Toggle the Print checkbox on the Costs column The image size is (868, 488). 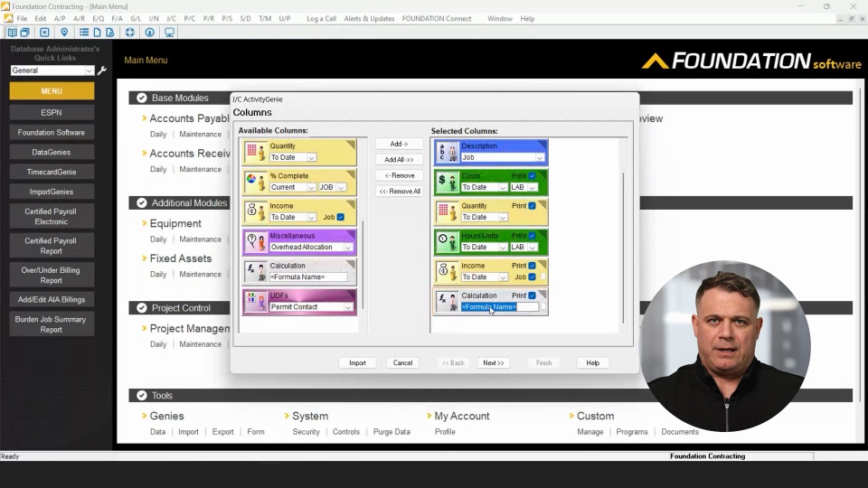pyautogui.click(x=532, y=176)
